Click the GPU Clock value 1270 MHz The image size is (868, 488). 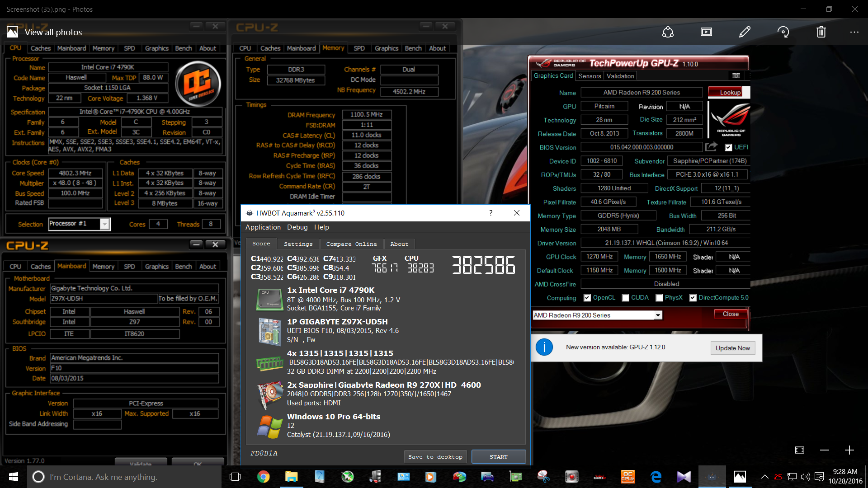599,257
